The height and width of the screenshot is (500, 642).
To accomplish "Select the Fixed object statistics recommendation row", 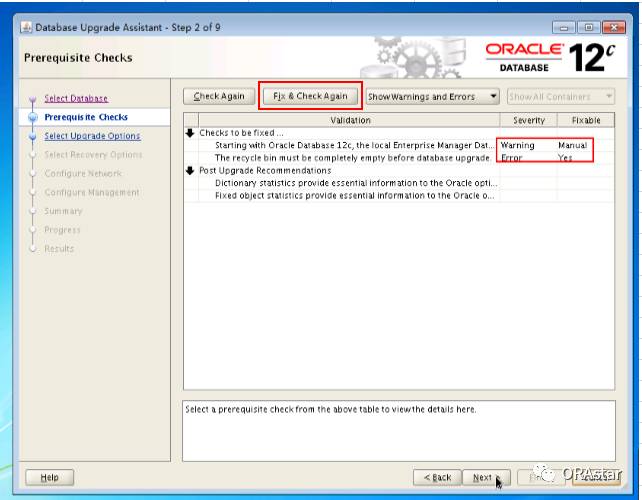I will point(399,196).
